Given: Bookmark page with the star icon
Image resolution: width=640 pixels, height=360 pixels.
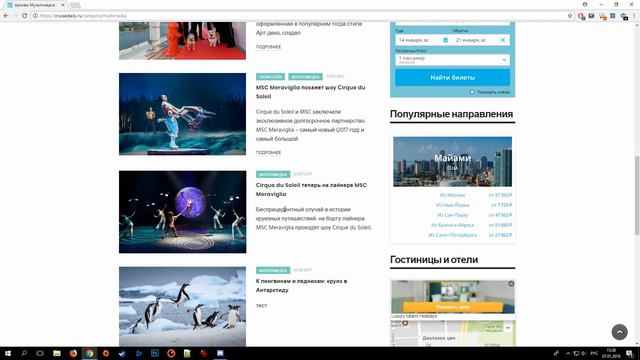Looking at the screenshot, I should click(x=570, y=16).
